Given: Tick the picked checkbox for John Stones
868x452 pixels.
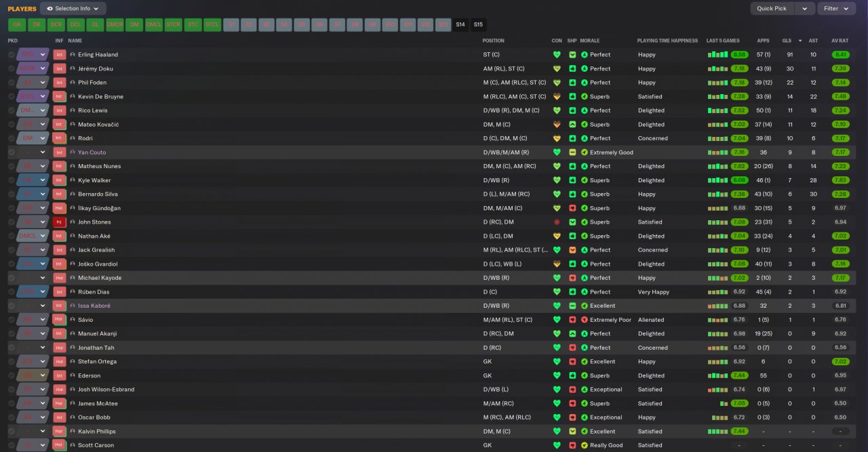Looking at the screenshot, I should pyautogui.click(x=12, y=222).
